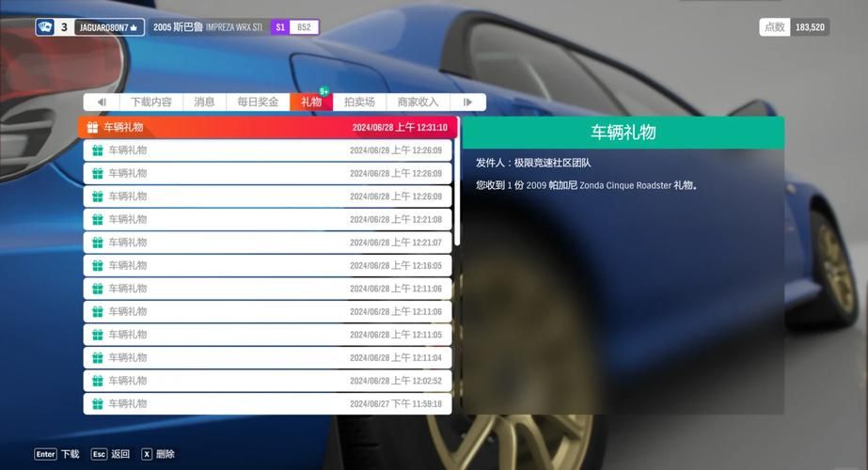Click the Zonda Cinque Roadster gift message
868x470 pixels.
[x=586, y=185]
